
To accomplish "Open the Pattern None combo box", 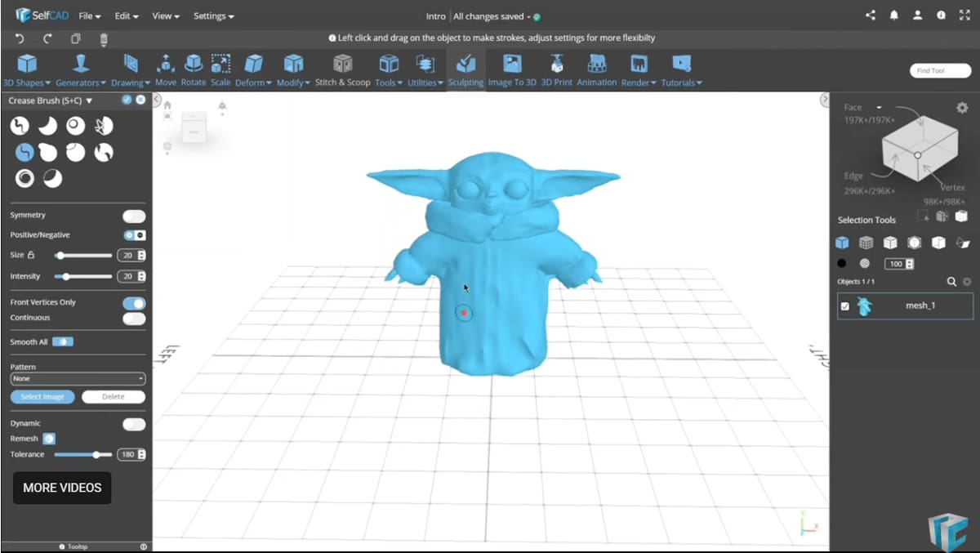I will point(78,379).
